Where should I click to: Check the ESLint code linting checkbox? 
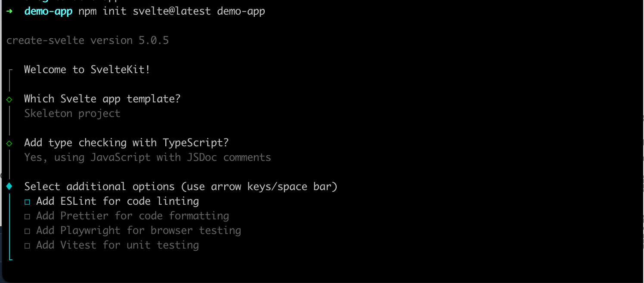click(28, 202)
